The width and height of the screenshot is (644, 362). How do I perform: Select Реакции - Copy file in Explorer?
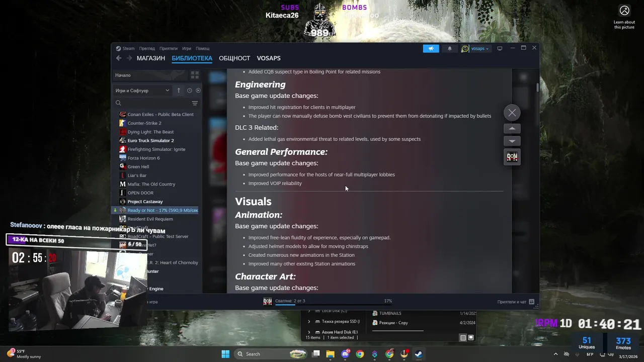tap(390, 323)
